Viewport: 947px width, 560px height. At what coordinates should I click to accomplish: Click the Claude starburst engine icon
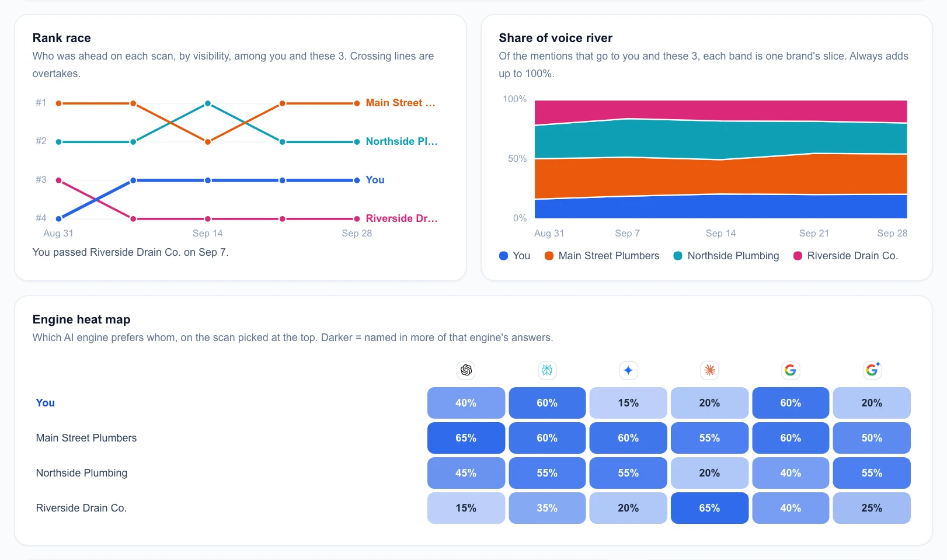tap(709, 370)
